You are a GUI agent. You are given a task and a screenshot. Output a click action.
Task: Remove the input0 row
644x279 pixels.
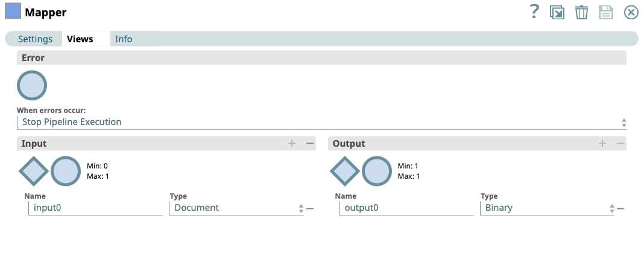[x=310, y=208]
